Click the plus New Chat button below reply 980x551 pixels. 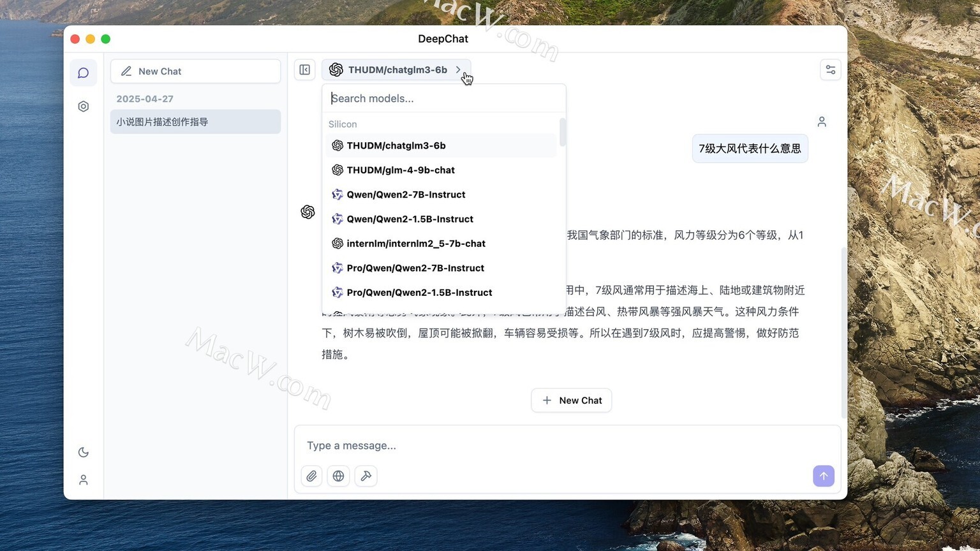pyautogui.click(x=571, y=400)
